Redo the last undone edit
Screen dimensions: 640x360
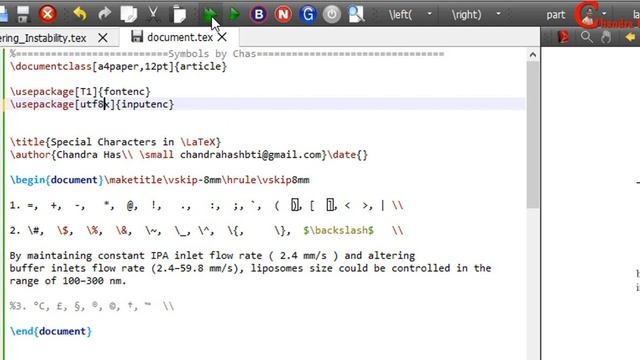[104, 14]
